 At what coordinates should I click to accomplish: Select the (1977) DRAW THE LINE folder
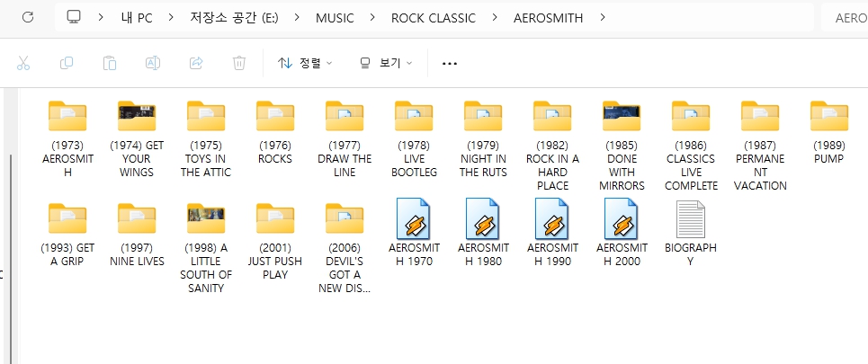click(345, 138)
